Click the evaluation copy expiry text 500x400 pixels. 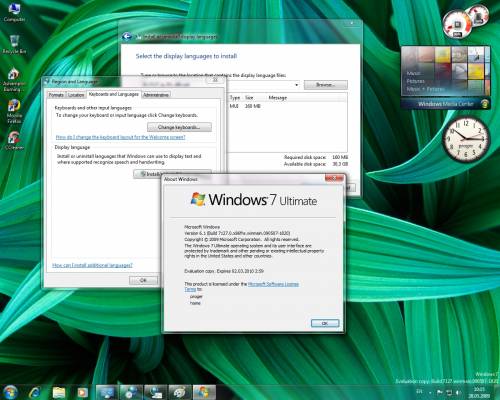pos(224,271)
